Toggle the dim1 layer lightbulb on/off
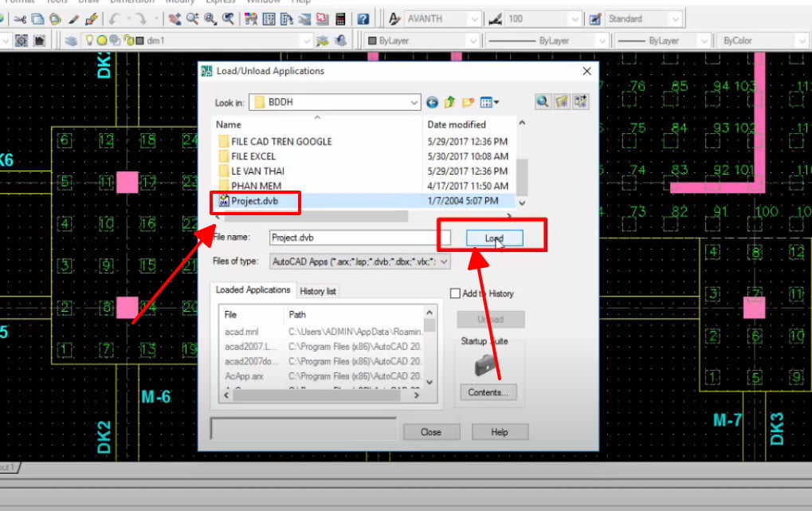 click(x=89, y=41)
